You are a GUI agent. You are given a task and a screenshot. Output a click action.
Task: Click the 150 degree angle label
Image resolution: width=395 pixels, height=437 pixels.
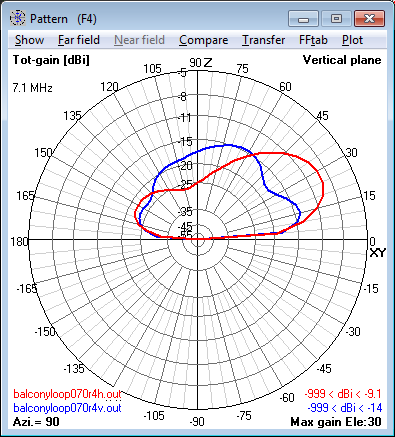tap(43, 153)
